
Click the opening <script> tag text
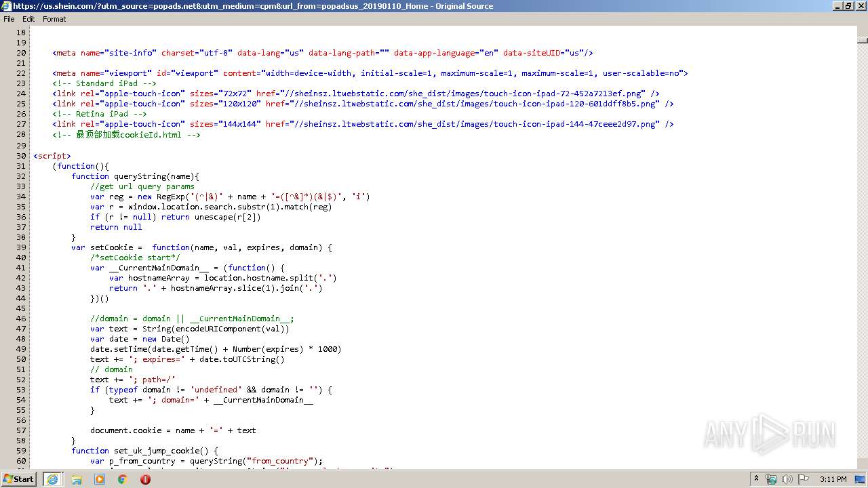point(52,156)
